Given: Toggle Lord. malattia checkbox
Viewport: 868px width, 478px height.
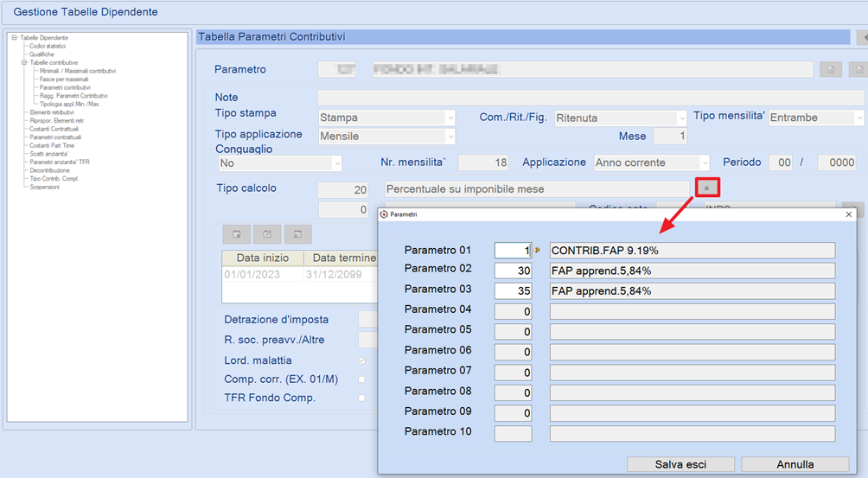Looking at the screenshot, I should [361, 360].
